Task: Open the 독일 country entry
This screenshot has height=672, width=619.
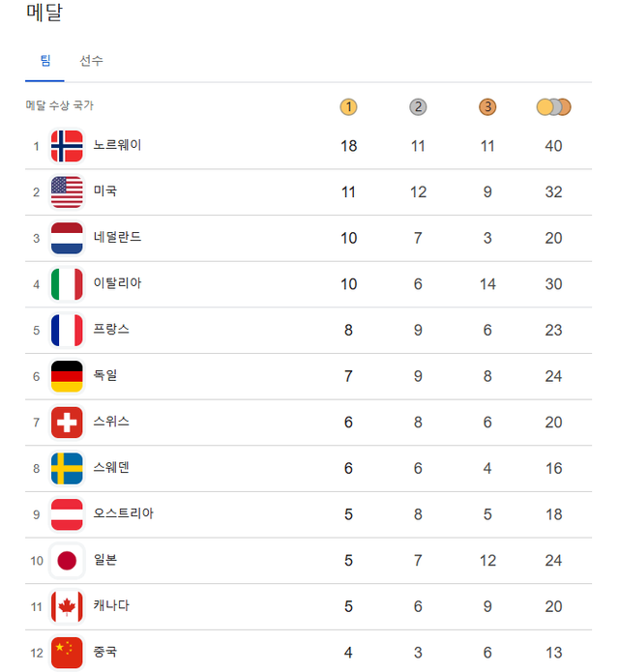Action: click(105, 375)
